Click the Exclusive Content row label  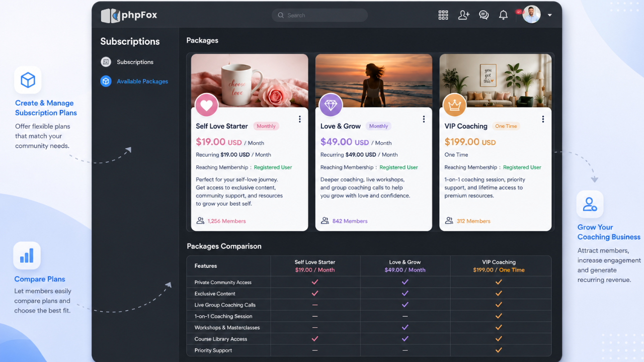click(215, 294)
